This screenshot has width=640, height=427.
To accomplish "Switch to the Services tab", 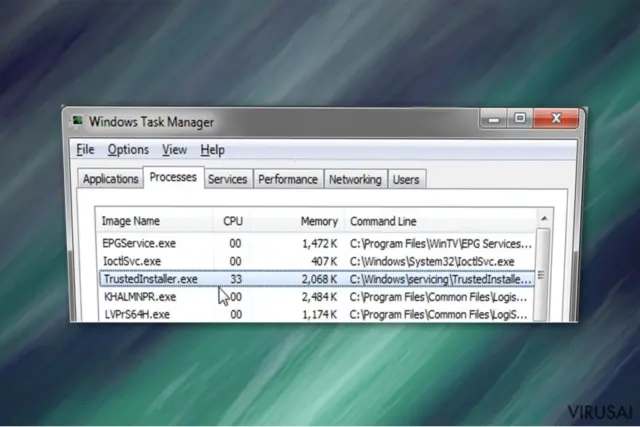I will point(228,179).
